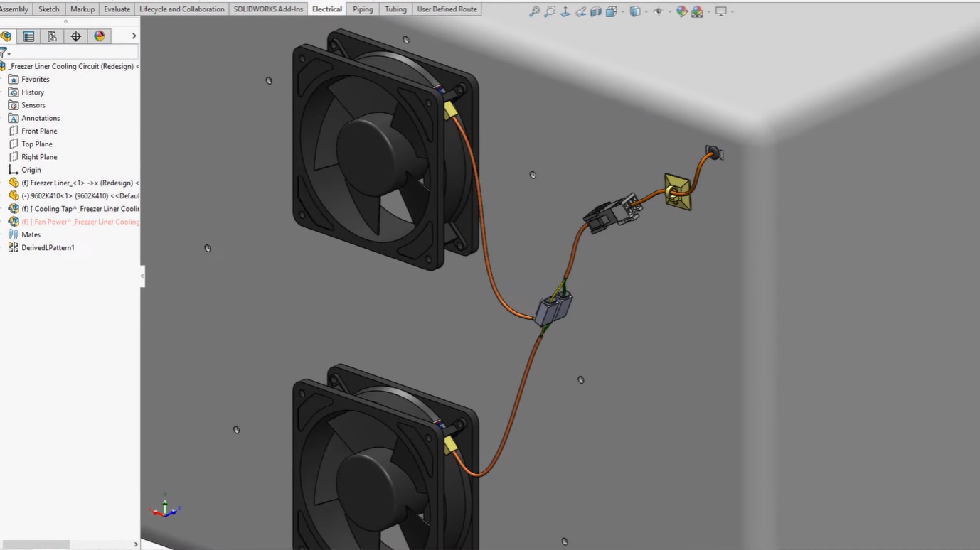Viewport: 980px width, 550px height.
Task: Click the View Orientation cube icon
Action: [611, 11]
